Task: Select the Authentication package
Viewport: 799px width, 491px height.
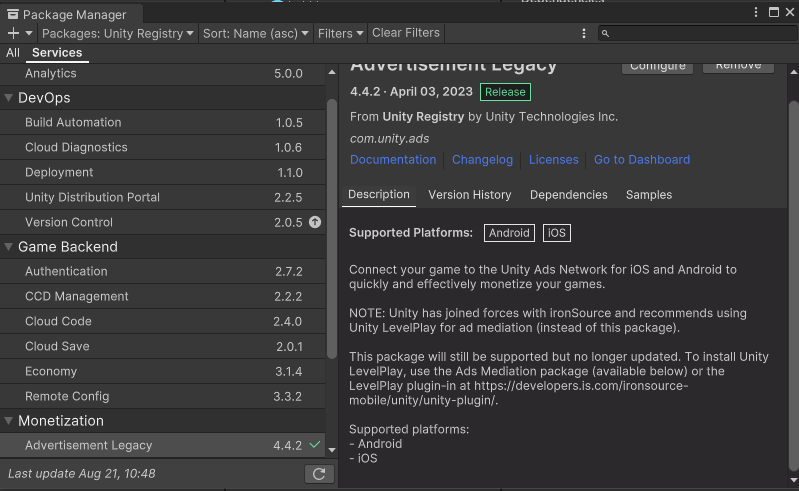Action: tap(163, 271)
